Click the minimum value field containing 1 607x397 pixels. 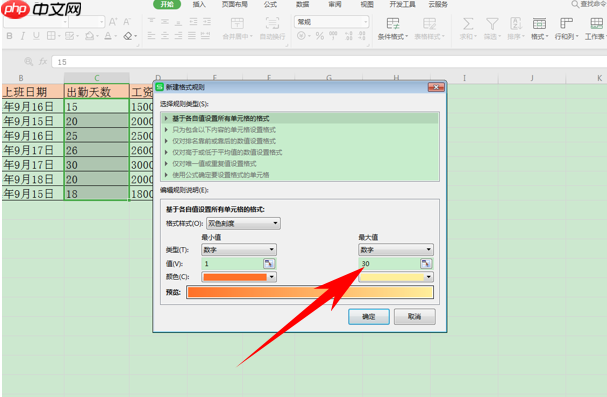[x=232, y=264]
